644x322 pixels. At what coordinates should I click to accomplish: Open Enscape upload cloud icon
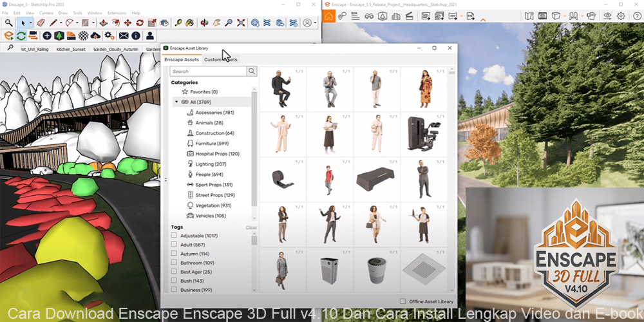point(95,35)
